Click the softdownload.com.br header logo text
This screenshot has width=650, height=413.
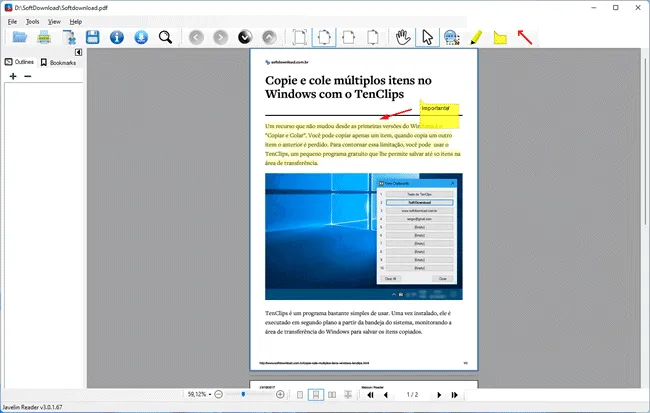point(286,62)
